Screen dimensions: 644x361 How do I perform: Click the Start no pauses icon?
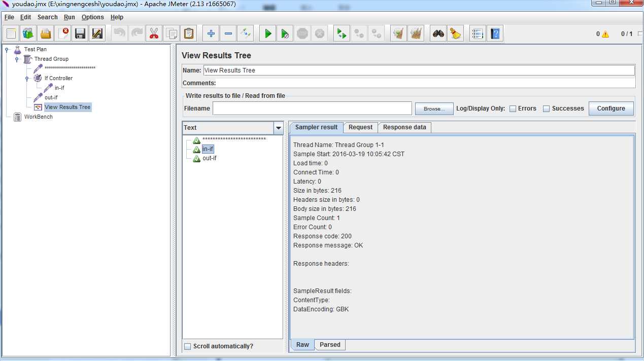[x=285, y=34]
